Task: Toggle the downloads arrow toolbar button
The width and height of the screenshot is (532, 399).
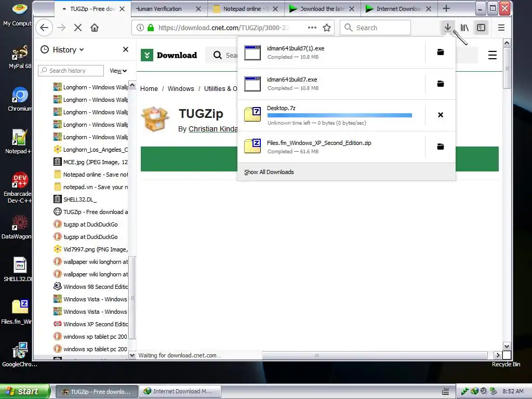Action: pyautogui.click(x=447, y=28)
